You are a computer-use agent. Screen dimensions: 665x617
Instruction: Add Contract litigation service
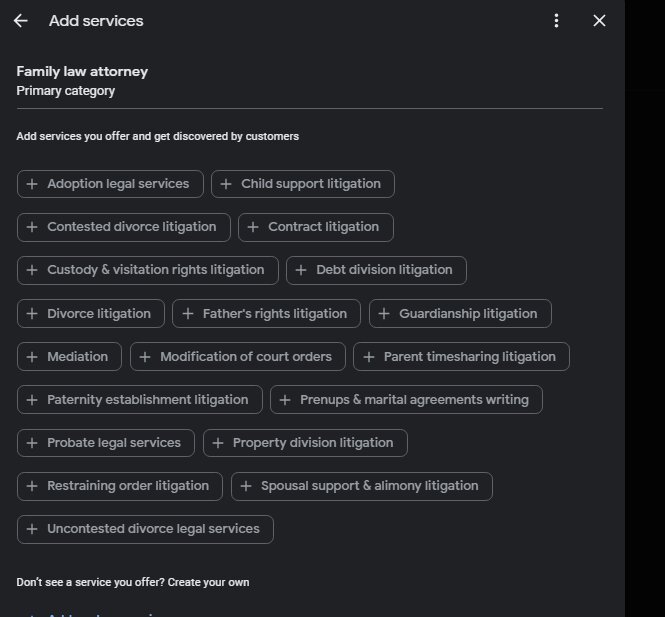click(x=316, y=227)
